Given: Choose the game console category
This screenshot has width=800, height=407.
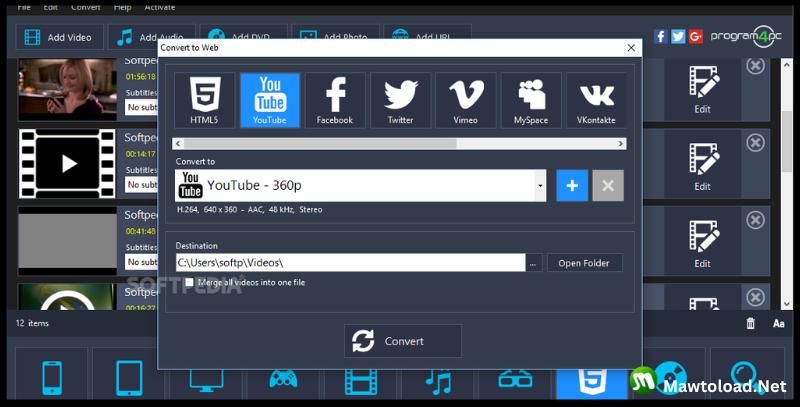Looking at the screenshot, I should (283, 380).
